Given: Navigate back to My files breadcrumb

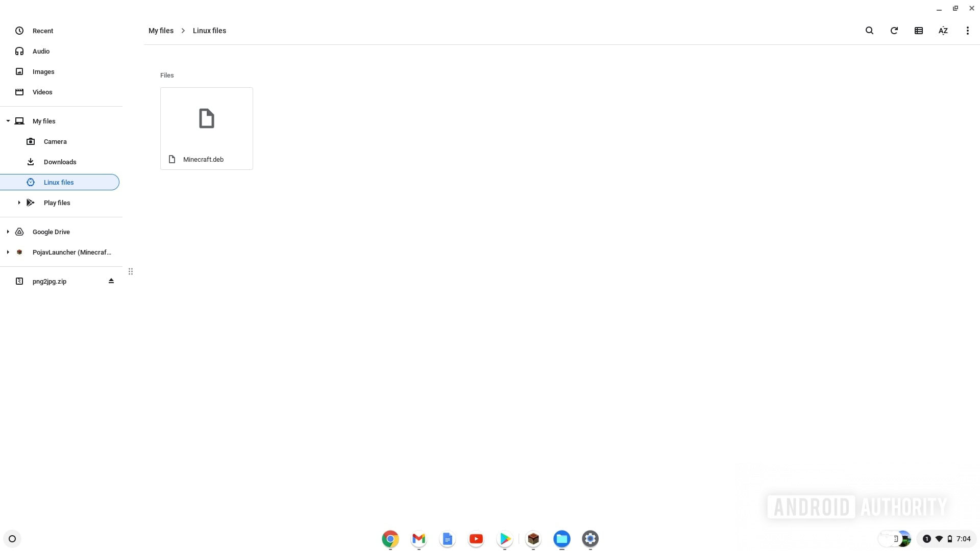Looking at the screenshot, I should [x=161, y=30].
